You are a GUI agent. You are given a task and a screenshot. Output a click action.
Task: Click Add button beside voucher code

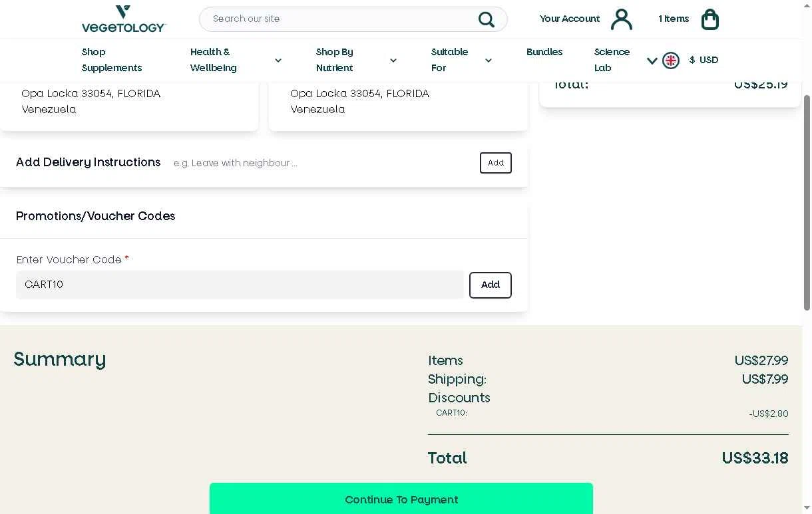[x=491, y=285]
